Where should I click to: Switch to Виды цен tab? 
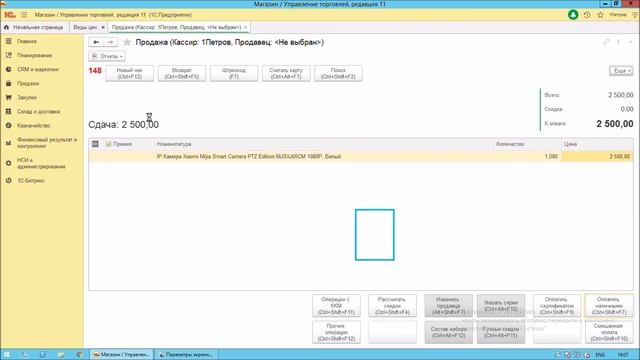pyautogui.click(x=85, y=27)
